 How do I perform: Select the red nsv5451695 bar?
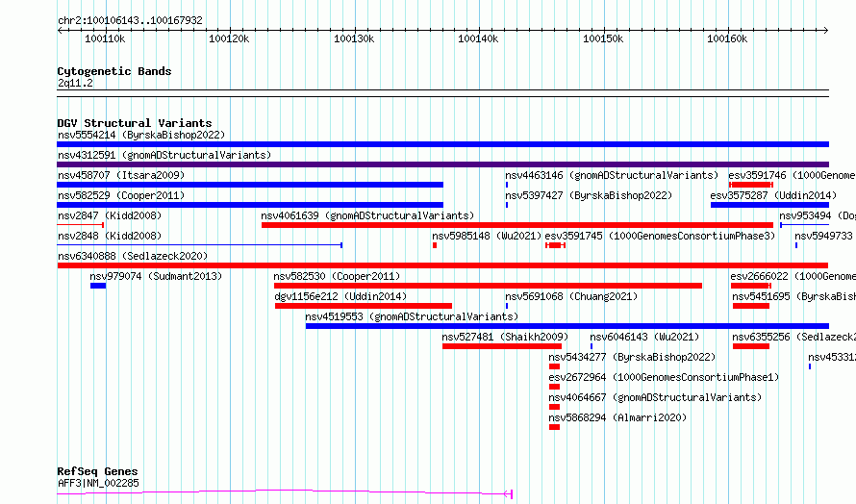(x=751, y=306)
